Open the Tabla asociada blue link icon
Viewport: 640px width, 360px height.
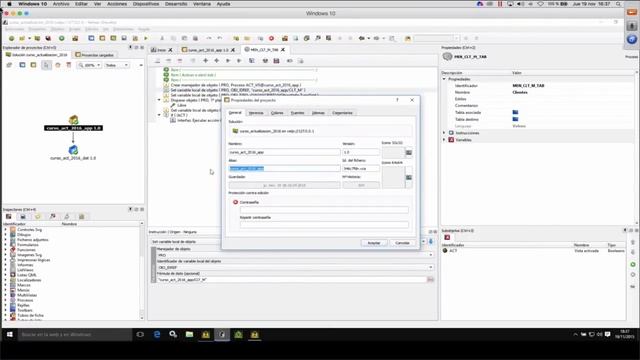click(516, 112)
